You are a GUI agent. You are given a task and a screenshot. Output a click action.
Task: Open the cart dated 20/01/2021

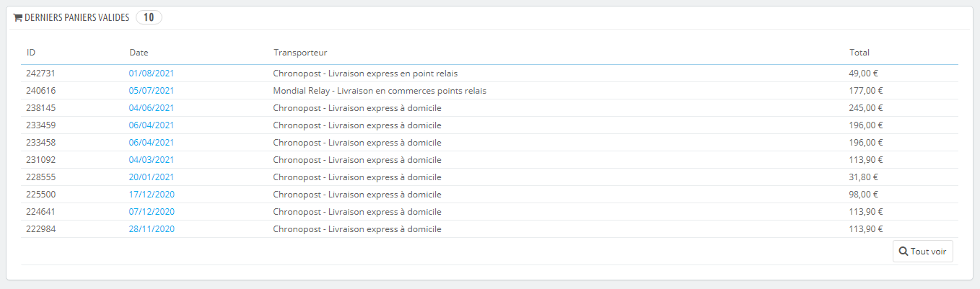click(x=152, y=177)
